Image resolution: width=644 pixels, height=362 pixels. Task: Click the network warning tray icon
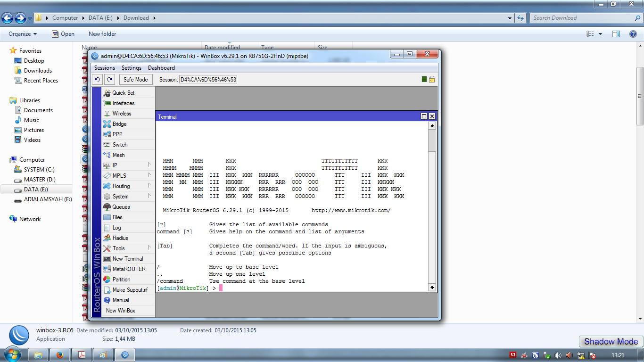click(x=581, y=355)
